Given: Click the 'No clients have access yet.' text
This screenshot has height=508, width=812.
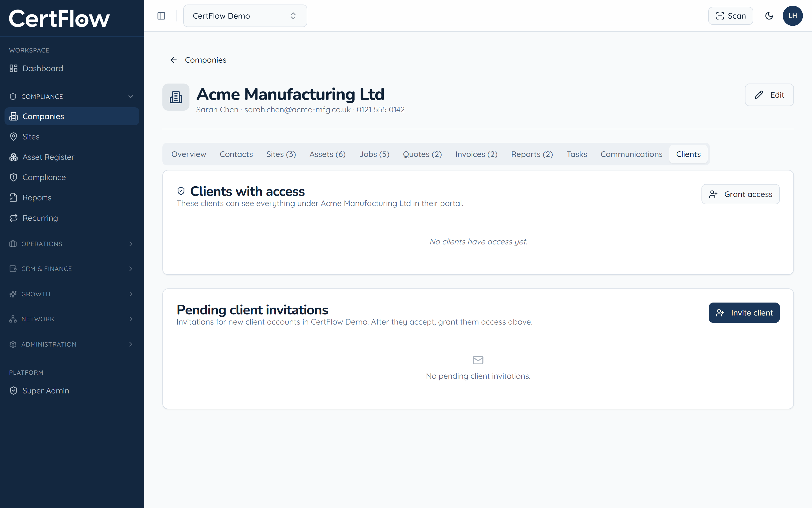Looking at the screenshot, I should [x=478, y=242].
